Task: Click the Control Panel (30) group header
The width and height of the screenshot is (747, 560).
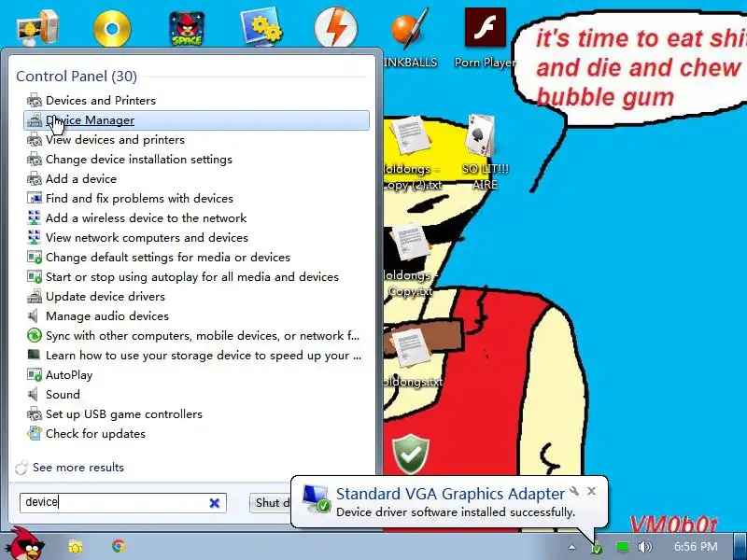Action: [x=77, y=77]
